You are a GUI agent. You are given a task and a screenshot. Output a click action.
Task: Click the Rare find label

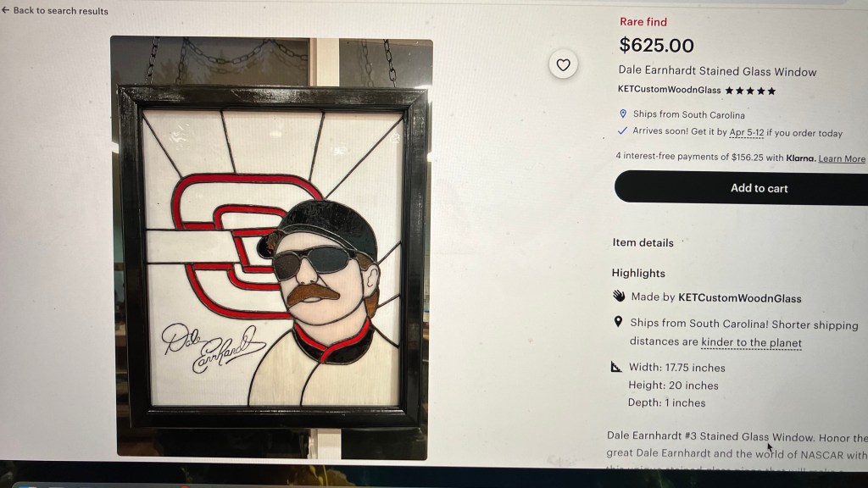[x=643, y=22]
